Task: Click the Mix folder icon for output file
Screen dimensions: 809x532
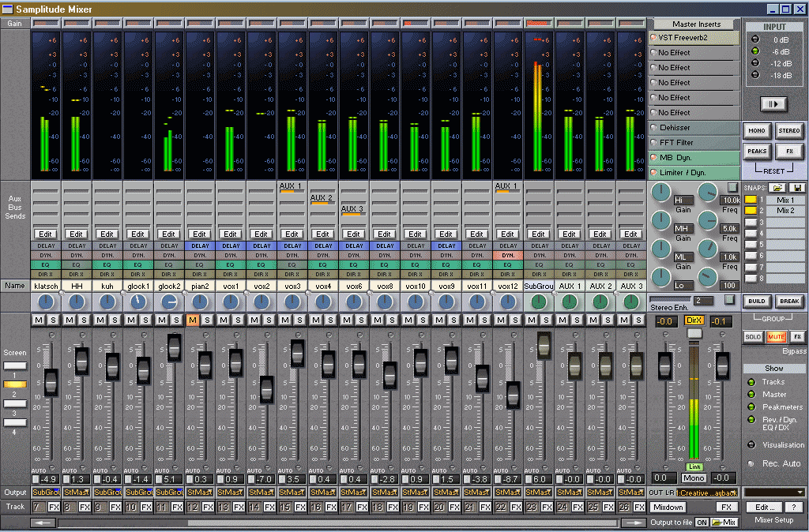Action: (724, 523)
